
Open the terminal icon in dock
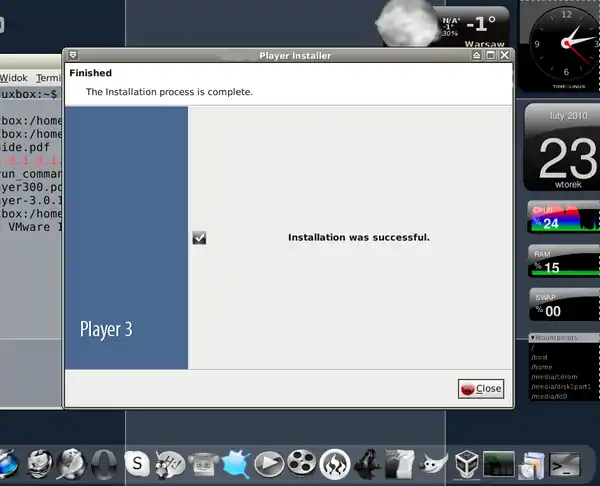tap(565, 463)
